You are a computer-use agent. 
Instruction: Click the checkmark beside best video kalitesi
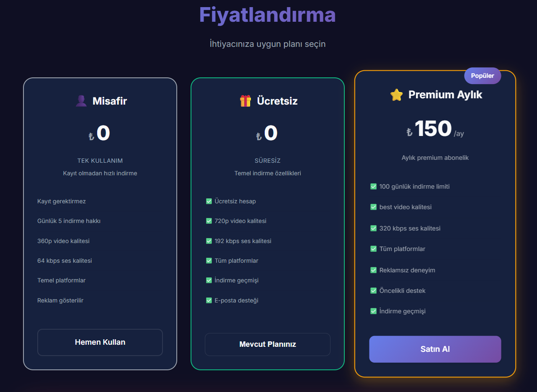[374, 207]
